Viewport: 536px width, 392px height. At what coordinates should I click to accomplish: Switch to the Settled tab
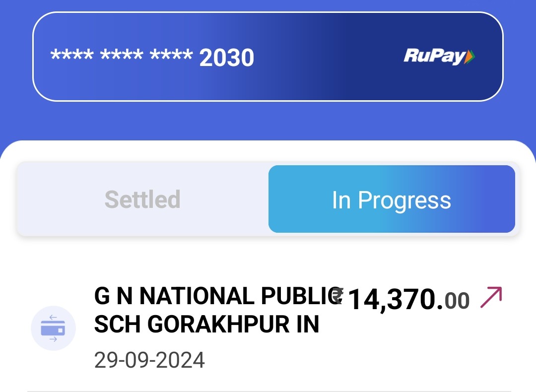(x=142, y=199)
